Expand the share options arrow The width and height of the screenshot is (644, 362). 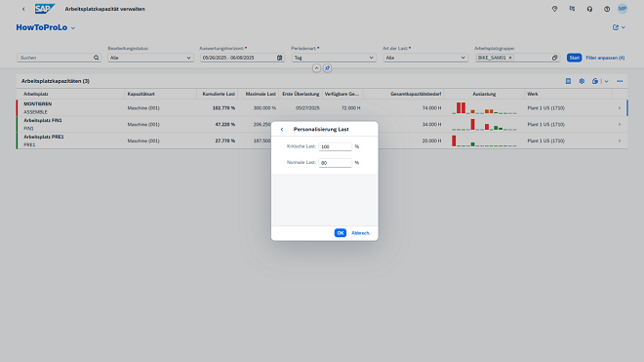pos(624,27)
